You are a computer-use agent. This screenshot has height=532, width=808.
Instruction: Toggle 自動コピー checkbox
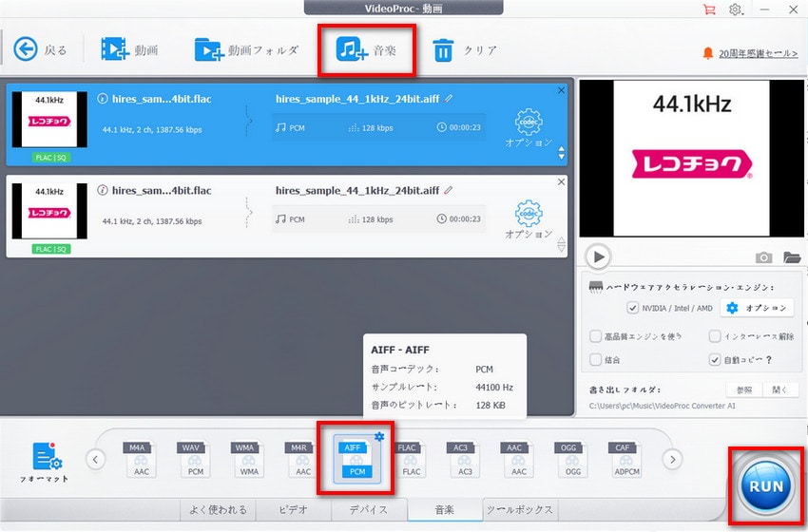714,359
